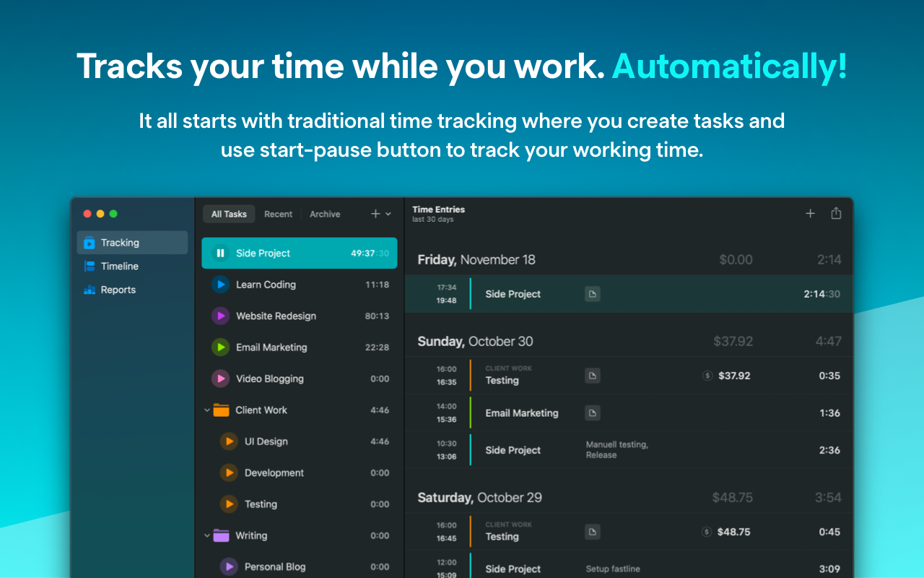Viewport: 924px width, 578px height.
Task: Click the dollar icon next to $37.92
Action: [707, 376]
